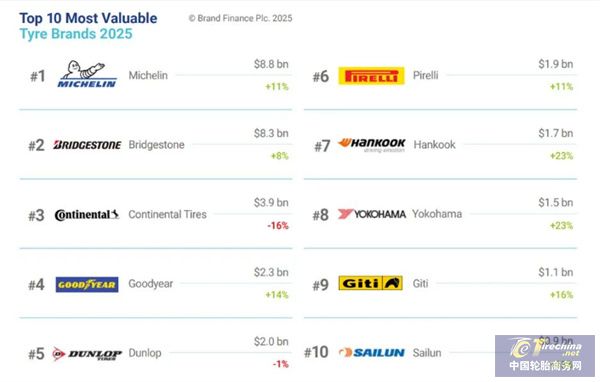The height and width of the screenshot is (382, 600).
Task: Click the Continental horse logo
Action: point(87,215)
